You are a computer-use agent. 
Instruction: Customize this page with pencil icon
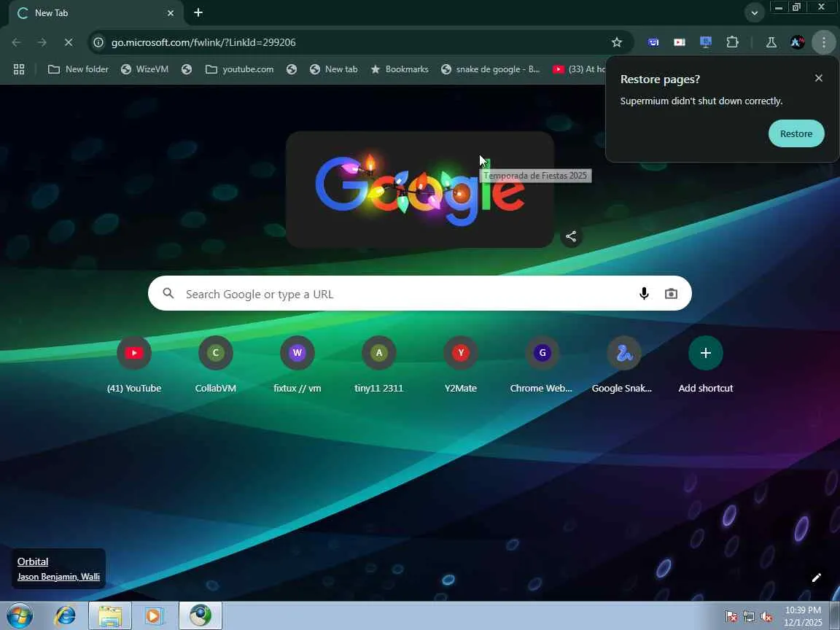click(x=817, y=577)
